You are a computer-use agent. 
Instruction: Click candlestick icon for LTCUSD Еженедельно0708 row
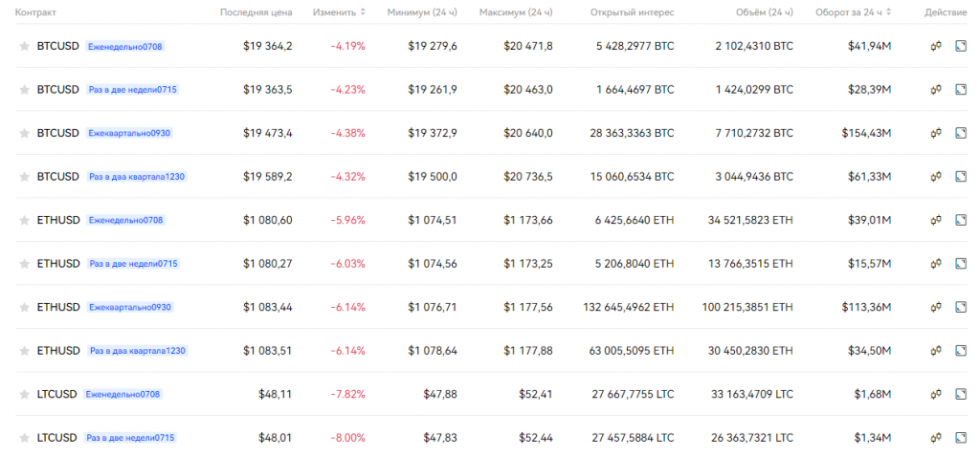pos(937,394)
